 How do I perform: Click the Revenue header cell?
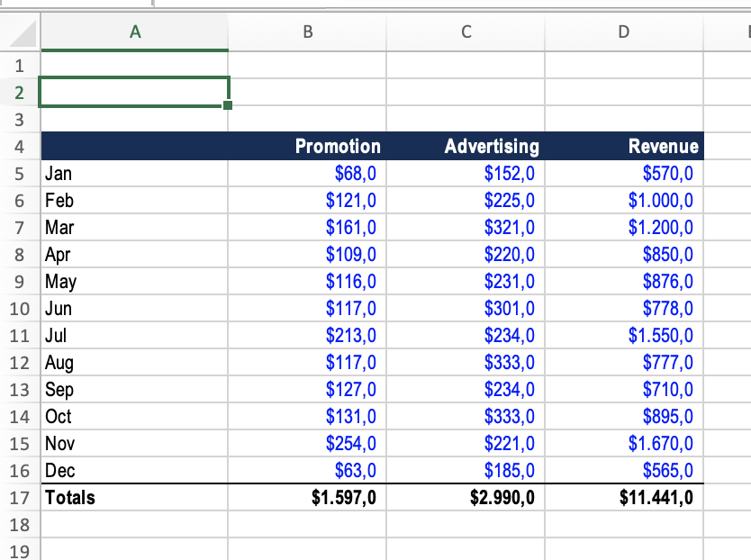point(624,146)
